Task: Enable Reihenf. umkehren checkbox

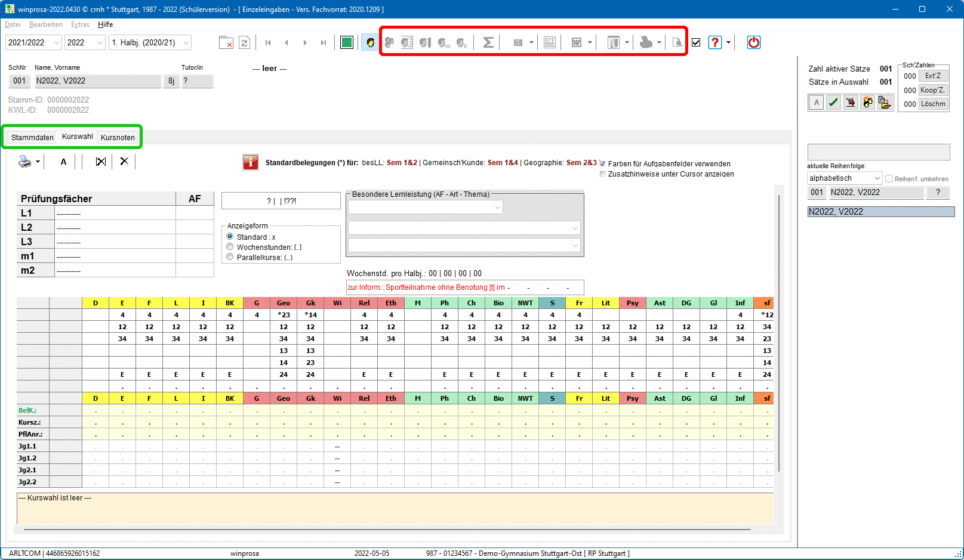Action: click(x=889, y=179)
